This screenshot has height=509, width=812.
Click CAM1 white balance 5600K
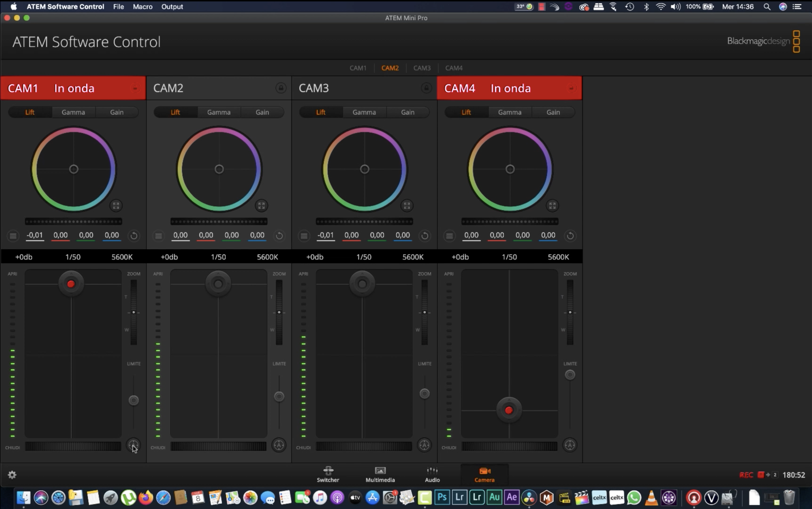[122, 257]
